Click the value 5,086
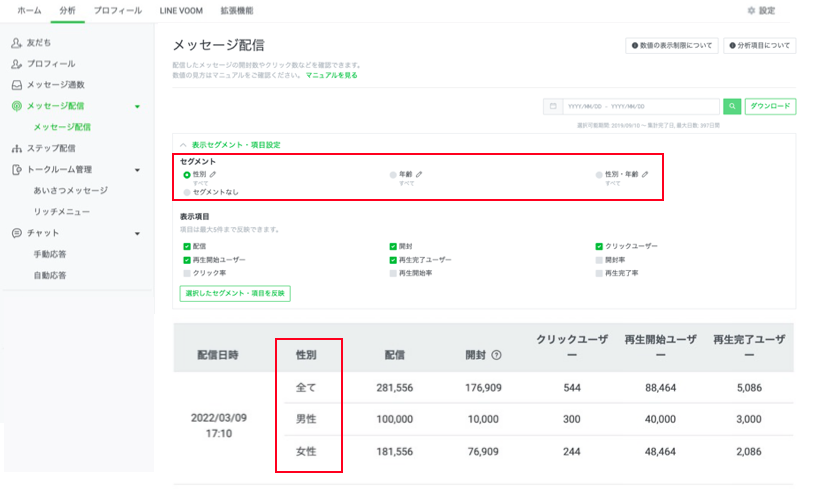Image resolution: width=818 pixels, height=489 pixels. [x=749, y=388]
